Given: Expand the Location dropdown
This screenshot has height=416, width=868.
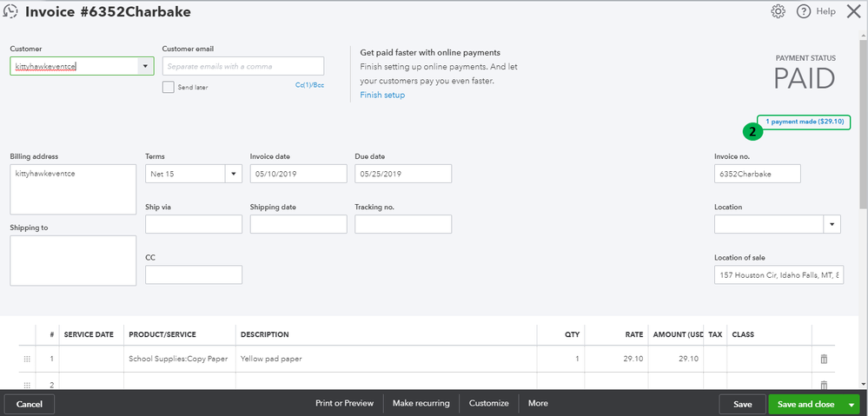Looking at the screenshot, I should [832, 224].
